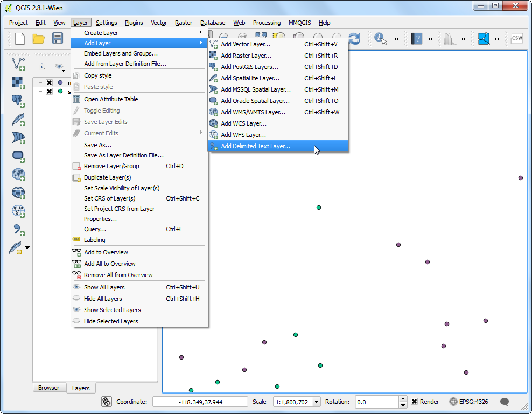This screenshot has height=414, width=532.
Task: Open the Processing menu
Action: pyautogui.click(x=267, y=23)
